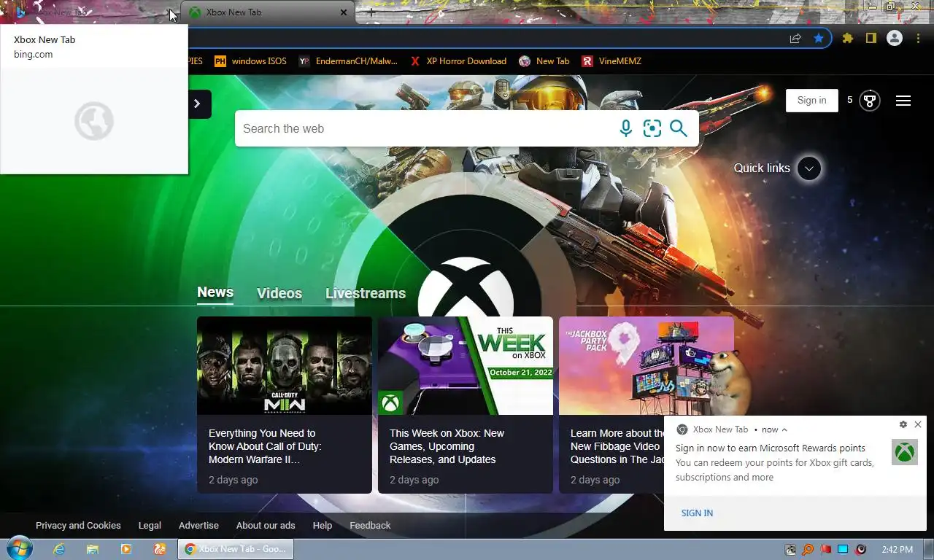Click the microphone voice search icon
The height and width of the screenshot is (560, 934).
625,128
